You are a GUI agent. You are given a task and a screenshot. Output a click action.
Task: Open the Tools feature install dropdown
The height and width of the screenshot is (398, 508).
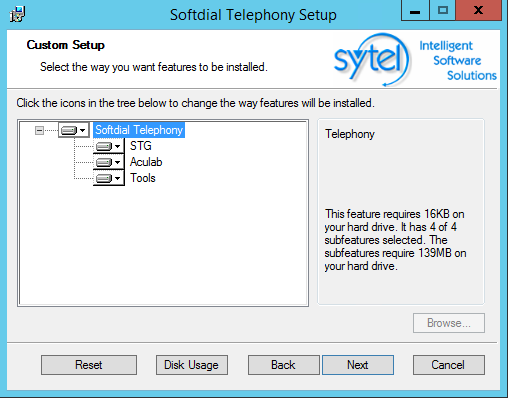(109, 178)
